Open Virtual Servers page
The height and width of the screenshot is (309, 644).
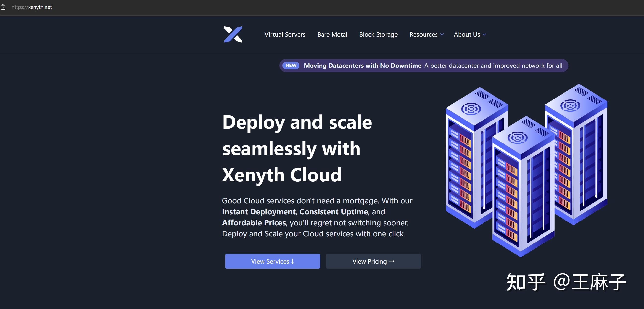[x=285, y=34]
